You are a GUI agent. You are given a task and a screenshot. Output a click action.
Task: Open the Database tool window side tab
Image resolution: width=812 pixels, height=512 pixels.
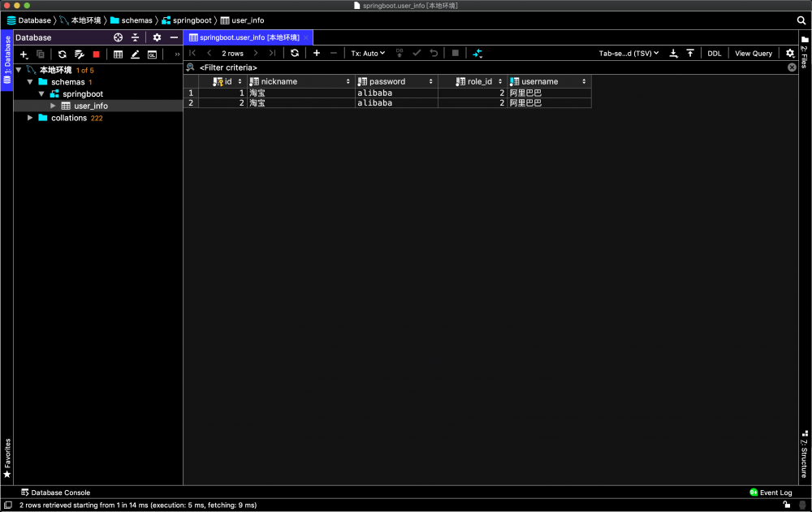[x=6, y=60]
